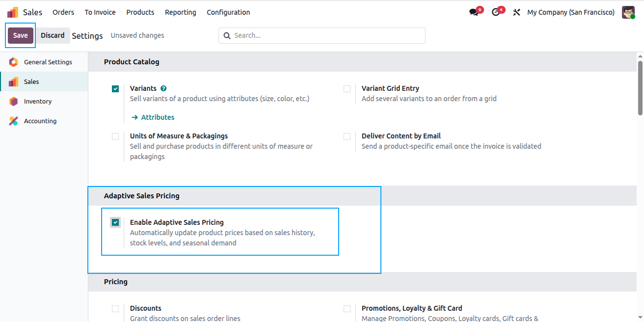
Task: Open the messages conversations icon
Action: click(474, 12)
